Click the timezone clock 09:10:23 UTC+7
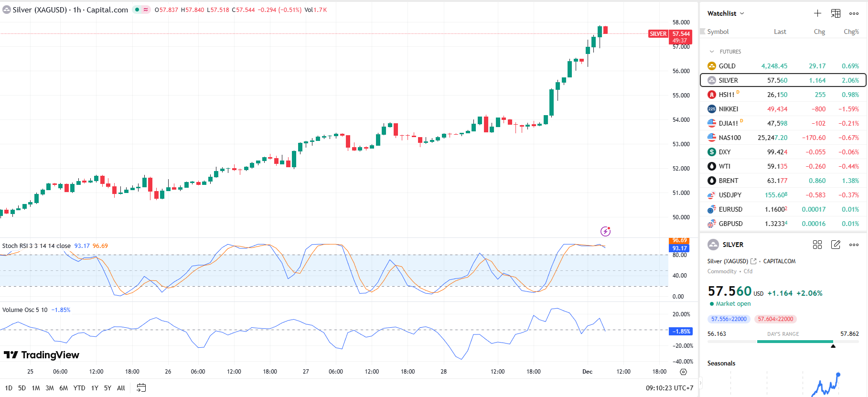 pos(669,388)
